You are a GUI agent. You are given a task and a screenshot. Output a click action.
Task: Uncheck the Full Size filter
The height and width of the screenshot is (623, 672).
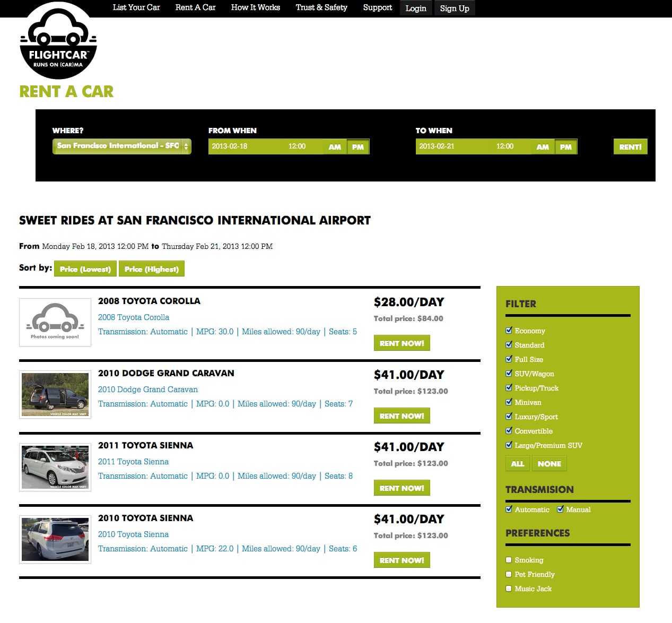[509, 359]
